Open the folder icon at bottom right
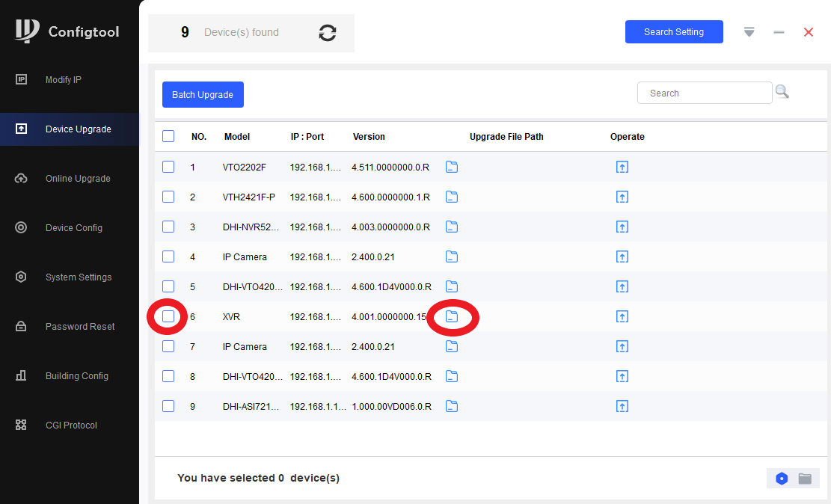831x504 pixels. point(805,479)
